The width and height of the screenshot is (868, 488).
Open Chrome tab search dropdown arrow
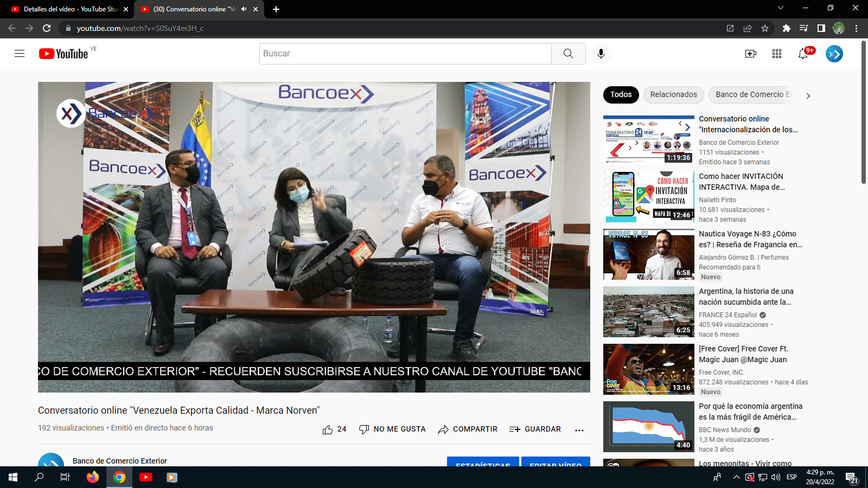click(781, 8)
